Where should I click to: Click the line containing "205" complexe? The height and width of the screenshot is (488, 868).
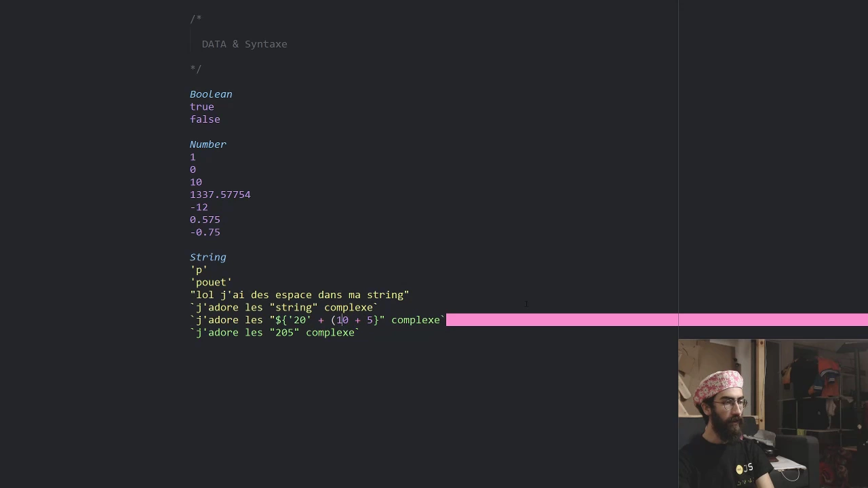click(275, 333)
